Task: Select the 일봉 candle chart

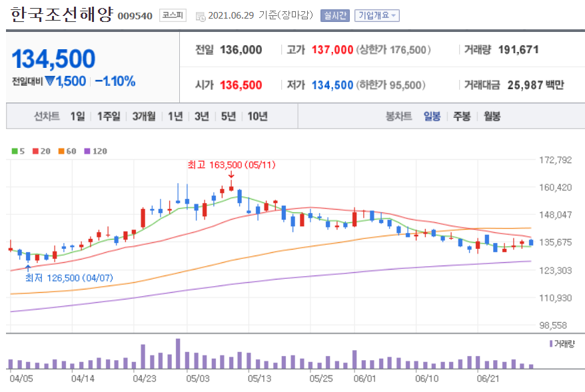Action: click(x=432, y=116)
